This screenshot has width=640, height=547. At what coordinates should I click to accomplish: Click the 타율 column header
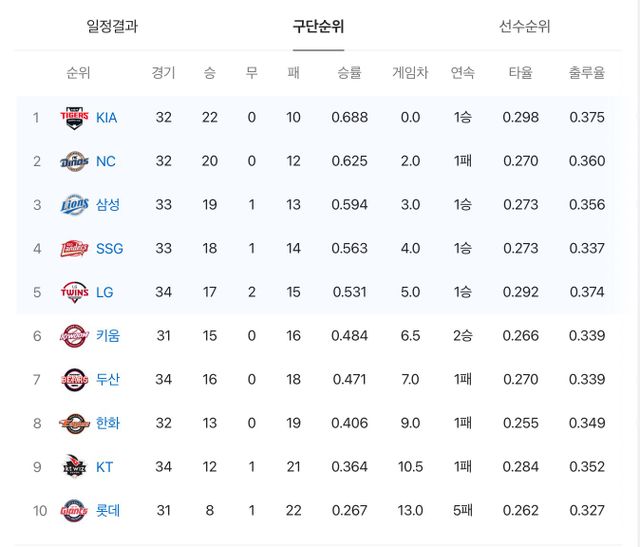(x=520, y=73)
